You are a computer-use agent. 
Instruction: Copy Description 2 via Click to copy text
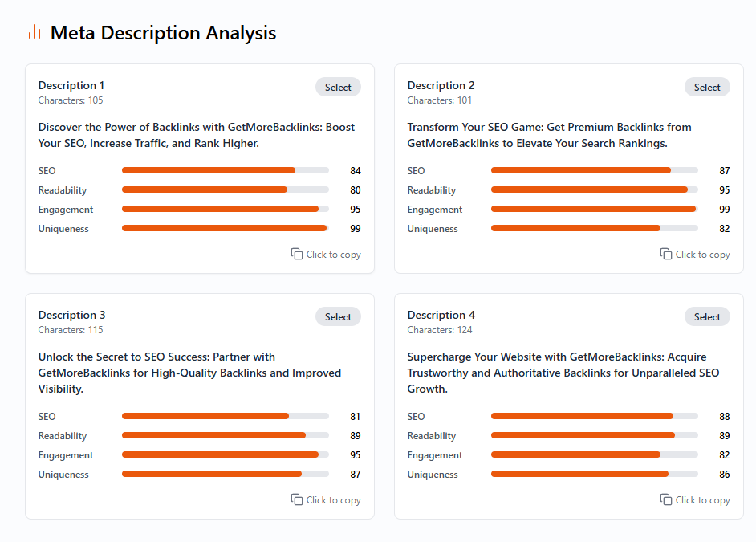[x=702, y=254]
